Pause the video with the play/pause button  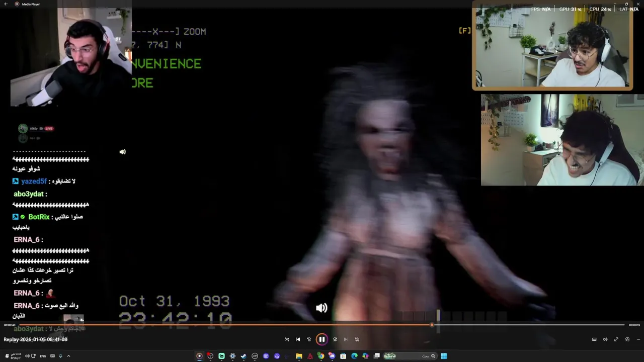point(321,339)
